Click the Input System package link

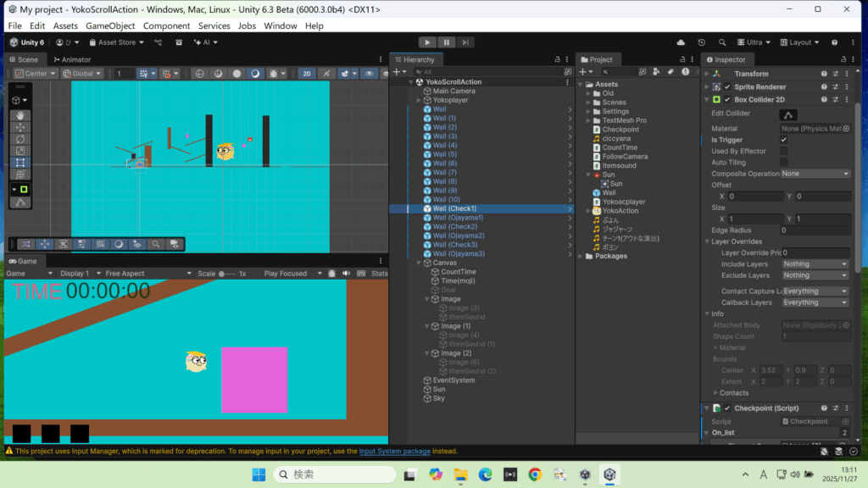tap(394, 451)
